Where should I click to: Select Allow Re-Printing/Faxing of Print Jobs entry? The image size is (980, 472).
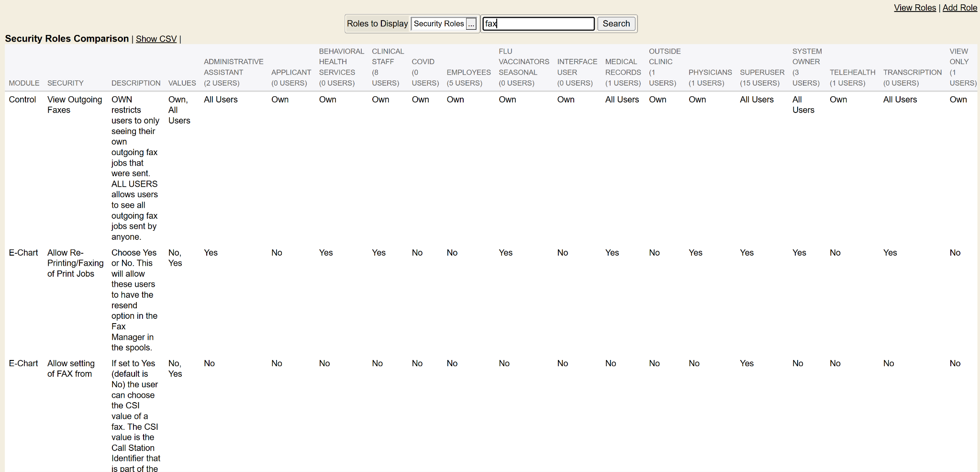75,263
